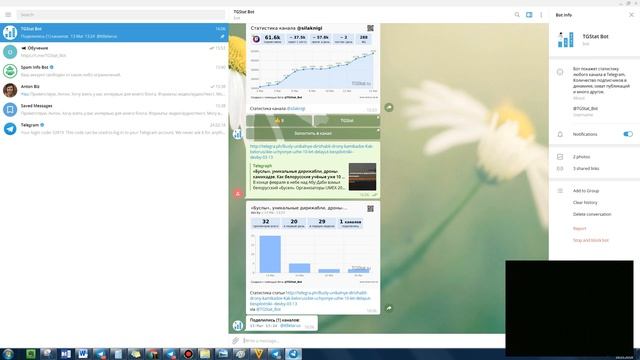Image resolution: width=640 pixels, height=360 pixels.
Task: Click the Notifications bell icon
Action: pos(560,134)
